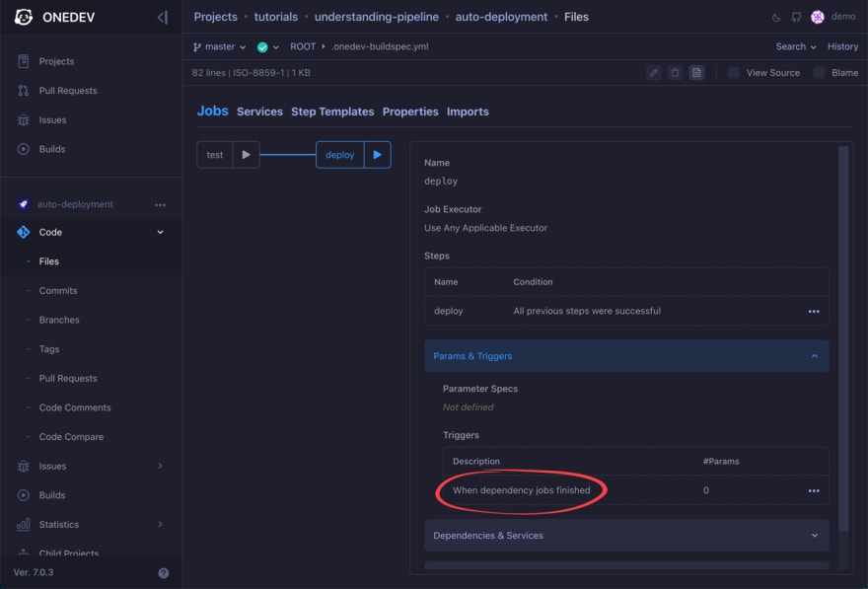Edit file with pencil icon
This screenshot has width=868, height=589.
pos(654,73)
